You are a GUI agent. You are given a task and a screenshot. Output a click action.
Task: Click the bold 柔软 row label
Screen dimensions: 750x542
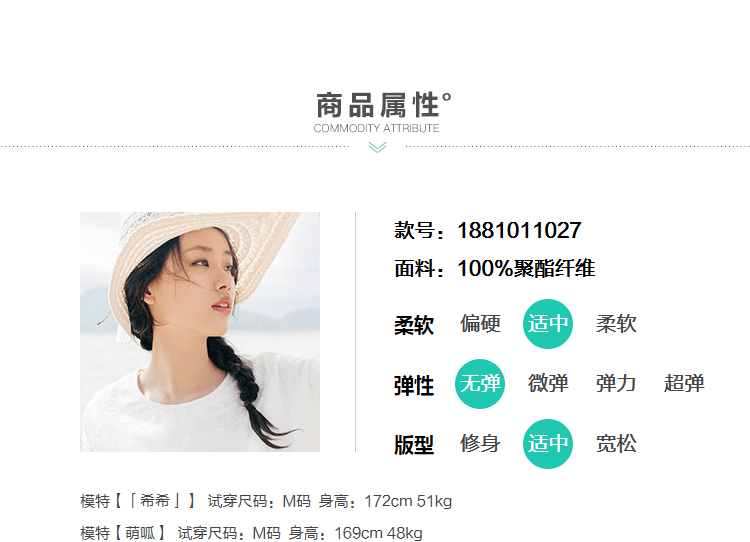(x=414, y=325)
